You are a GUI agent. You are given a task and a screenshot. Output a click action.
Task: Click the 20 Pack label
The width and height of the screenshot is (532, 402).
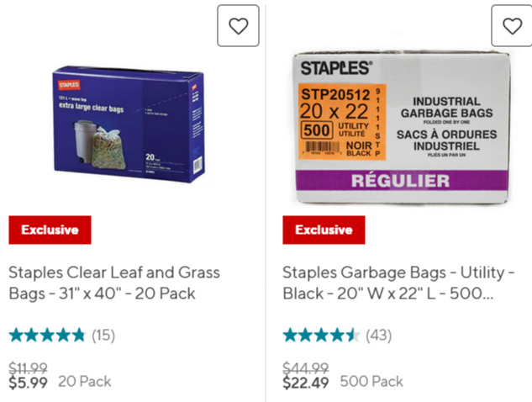pyautogui.click(x=85, y=382)
